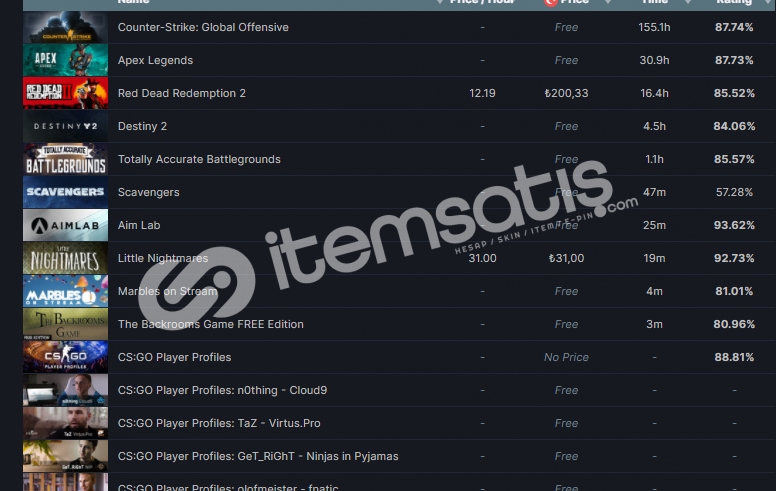Image resolution: width=776 pixels, height=491 pixels.
Task: Select the Free price cell for Apex Legends
Action: [x=566, y=60]
